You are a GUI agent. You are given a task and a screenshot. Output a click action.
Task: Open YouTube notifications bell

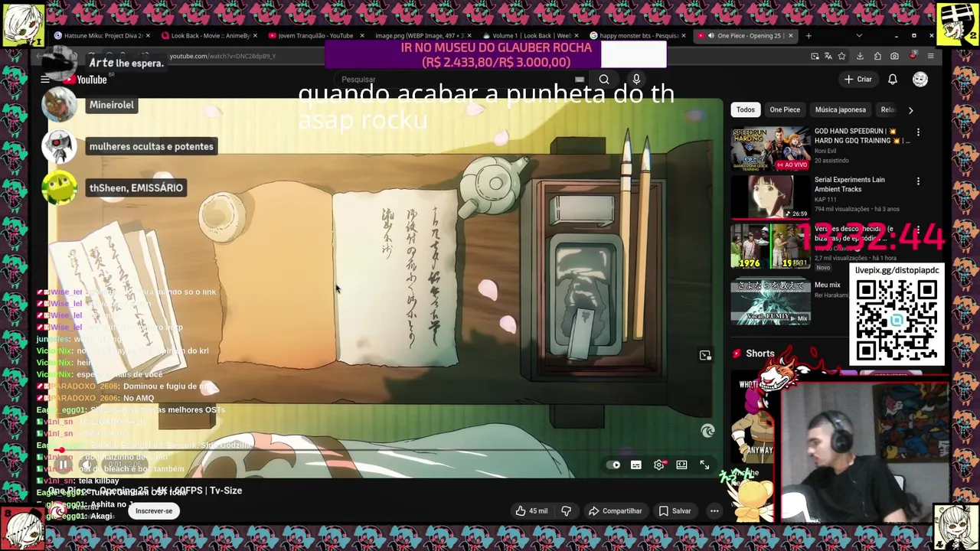pos(893,80)
